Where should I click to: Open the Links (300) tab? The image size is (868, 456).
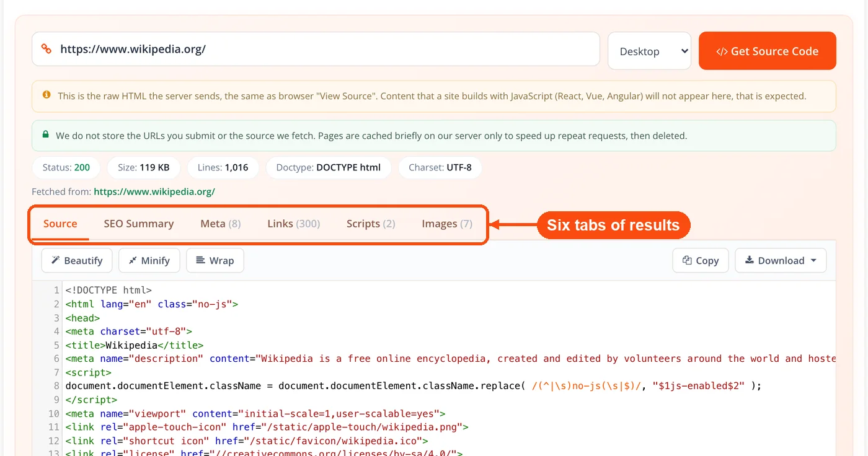point(294,224)
